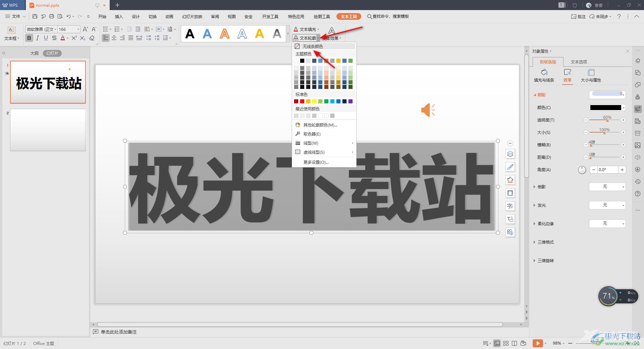Click the justify alignment icon
Image resolution: width=644 pixels, height=349 pixels.
coord(131,38)
